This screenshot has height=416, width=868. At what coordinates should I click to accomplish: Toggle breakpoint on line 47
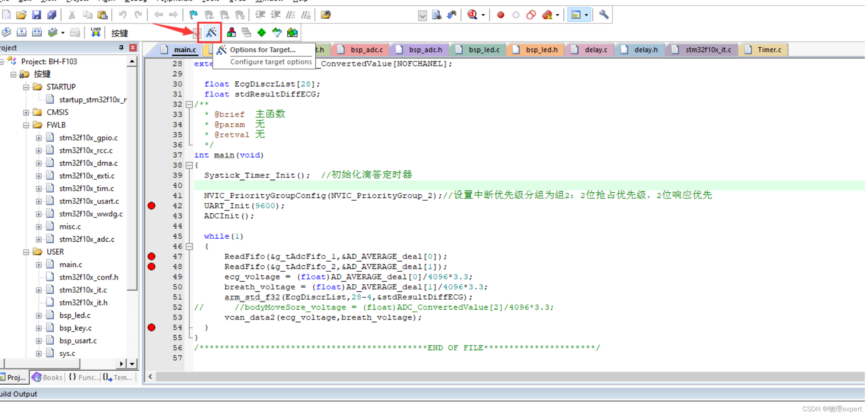152,257
